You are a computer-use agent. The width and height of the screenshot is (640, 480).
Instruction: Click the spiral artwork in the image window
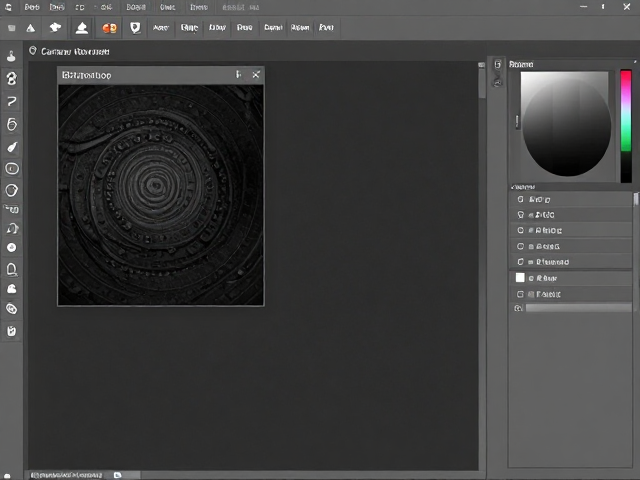coord(161,195)
